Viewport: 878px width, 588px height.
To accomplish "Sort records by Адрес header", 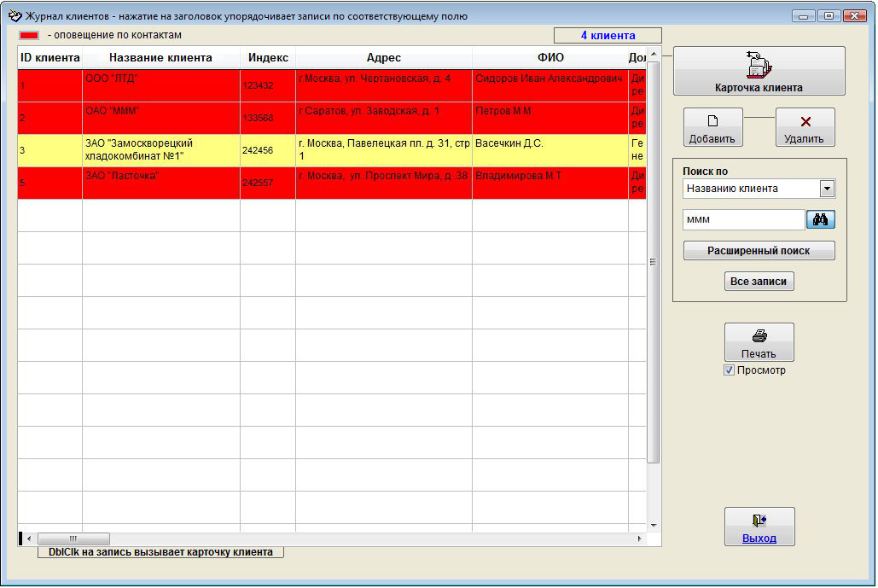I will 383,58.
